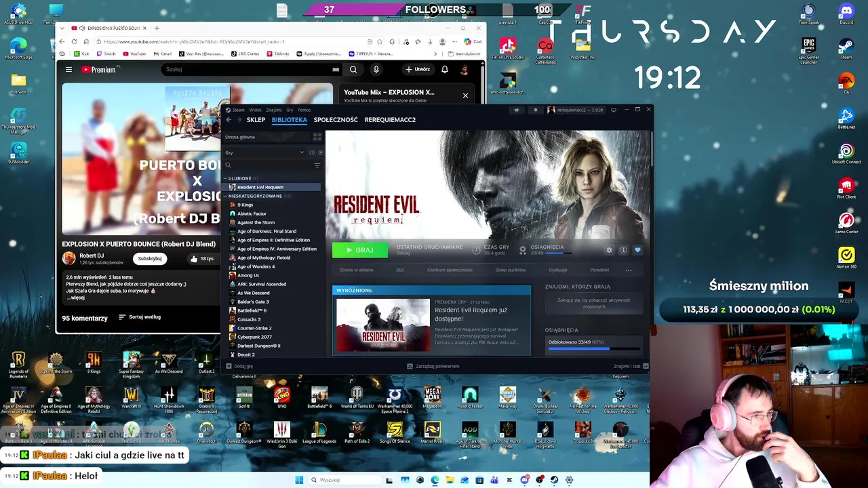Open Epic Games Launcher desktop icon
This screenshot has height=488, width=868.
pos(808,50)
